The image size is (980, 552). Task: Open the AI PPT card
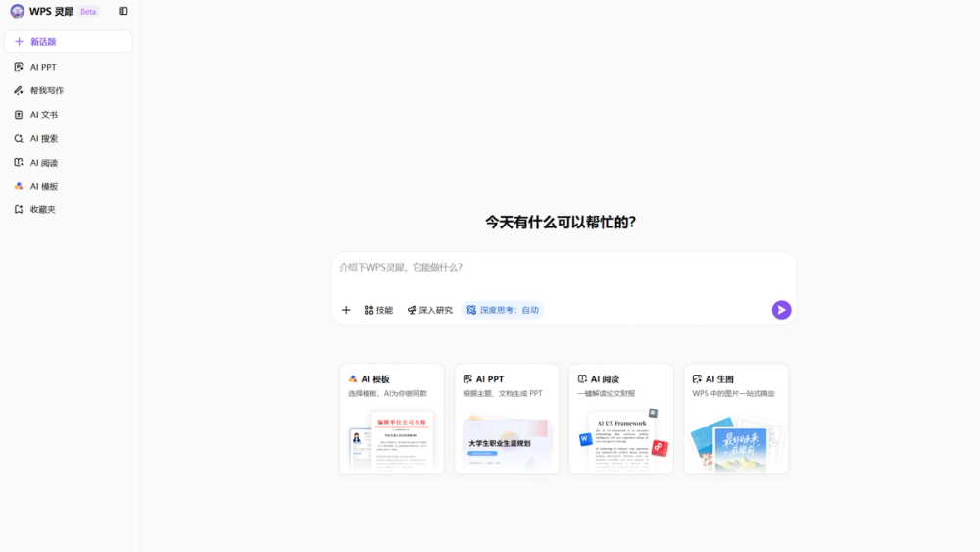[507, 419]
